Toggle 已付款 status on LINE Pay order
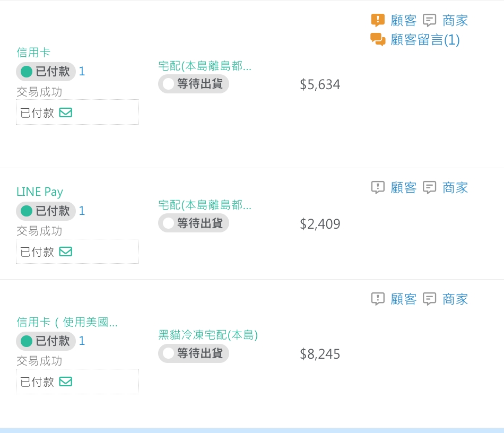504x433 pixels. point(46,211)
